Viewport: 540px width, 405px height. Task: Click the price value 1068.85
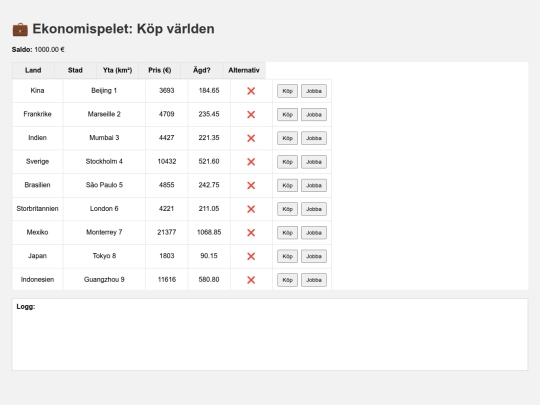209,232
